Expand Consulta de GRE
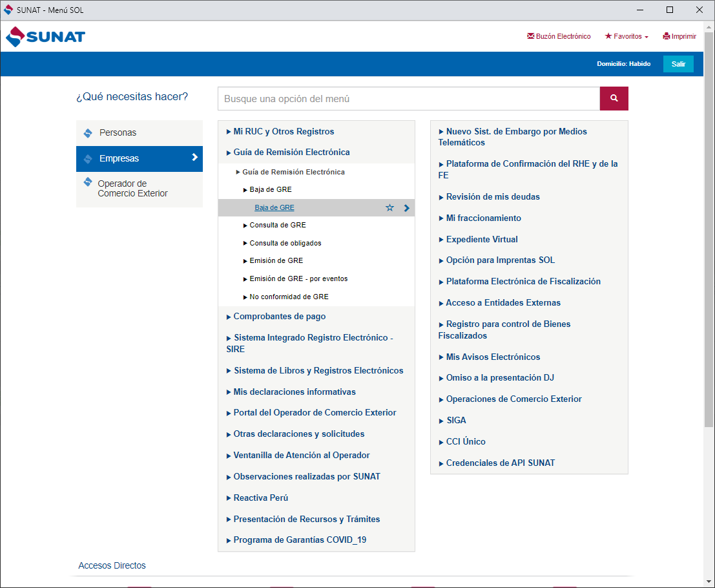Viewport: 715px width, 588px height. tap(275, 225)
